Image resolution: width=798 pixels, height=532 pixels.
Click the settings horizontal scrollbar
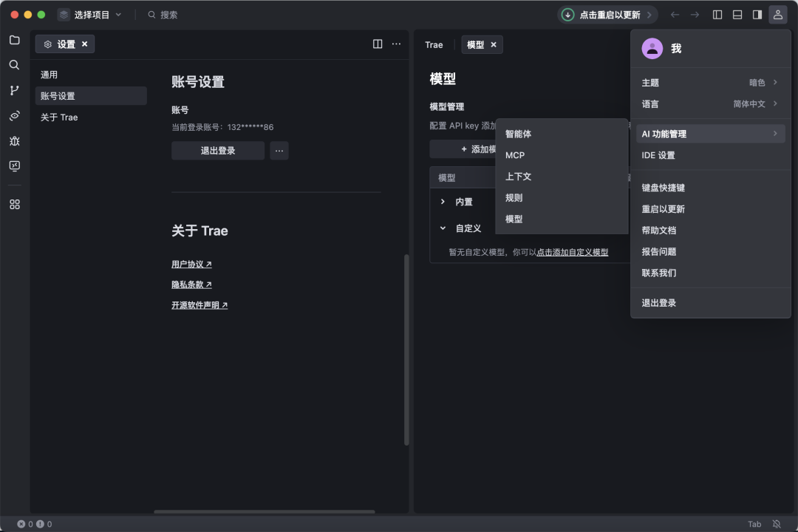pyautogui.click(x=264, y=511)
